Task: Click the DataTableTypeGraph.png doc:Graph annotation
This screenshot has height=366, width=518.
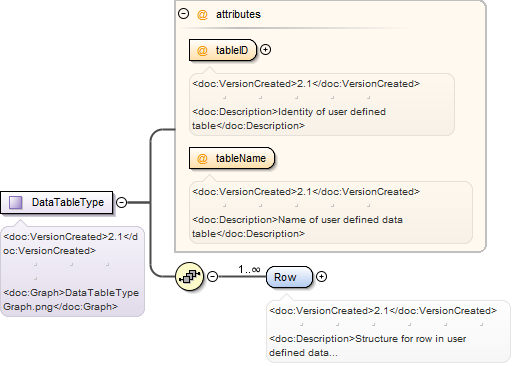Action: point(71,300)
